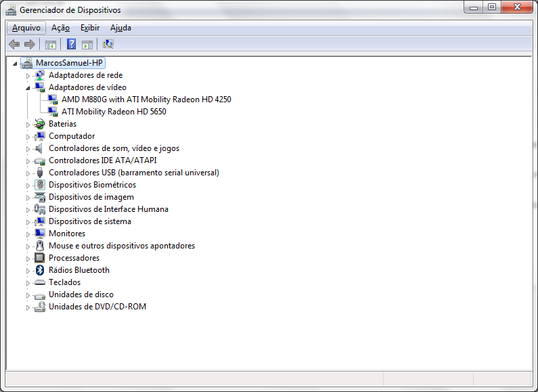
Task: Click the show/hide action pane icon
Action: coord(87,44)
